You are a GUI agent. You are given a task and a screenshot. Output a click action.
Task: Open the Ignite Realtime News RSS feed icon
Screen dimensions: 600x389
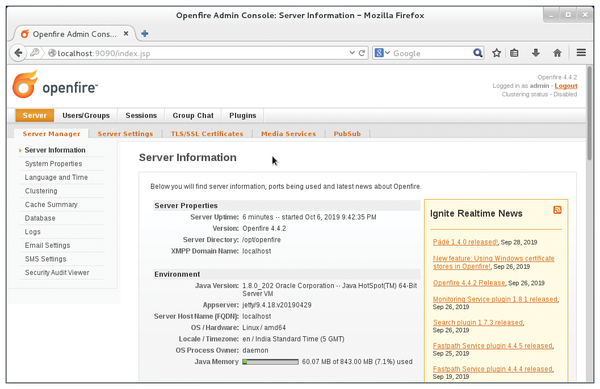click(557, 210)
